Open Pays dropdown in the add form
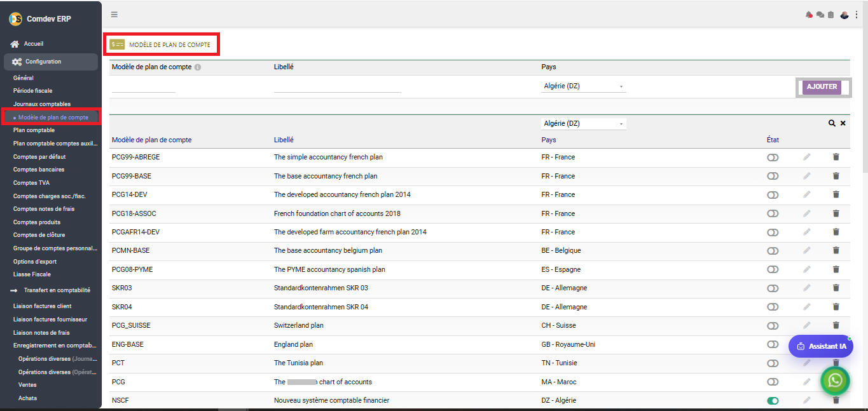 [x=584, y=86]
